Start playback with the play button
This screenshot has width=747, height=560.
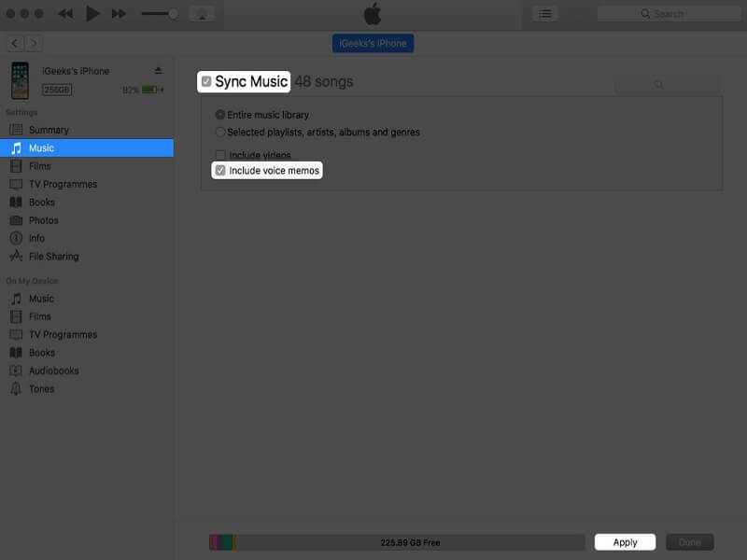(92, 13)
